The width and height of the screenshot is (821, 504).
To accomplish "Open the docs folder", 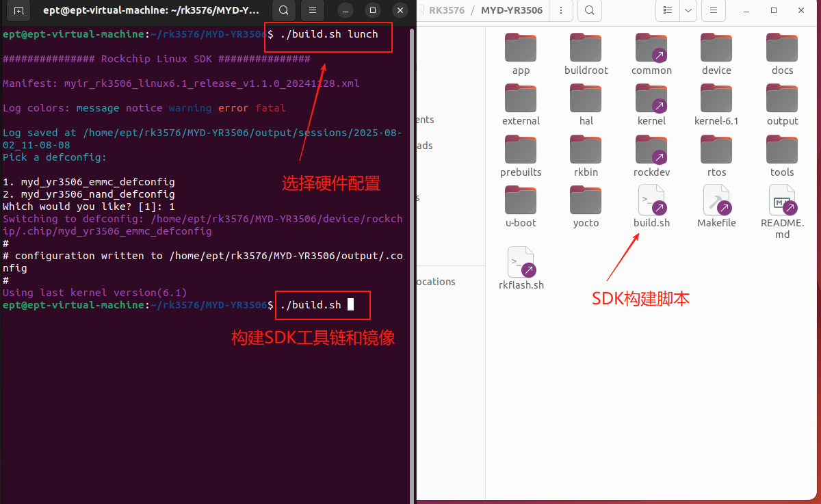I will [782, 54].
